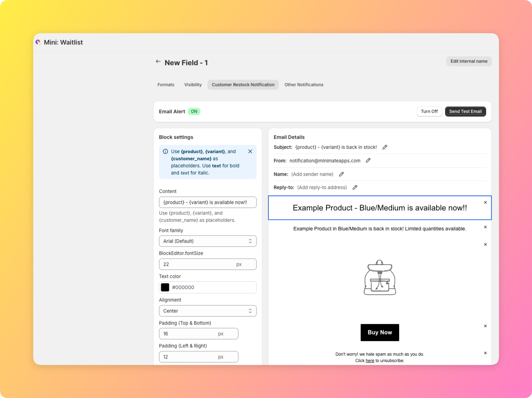This screenshot has height=398, width=532.
Task: Click the Padding Top & Bottom field
Action: 198,334
